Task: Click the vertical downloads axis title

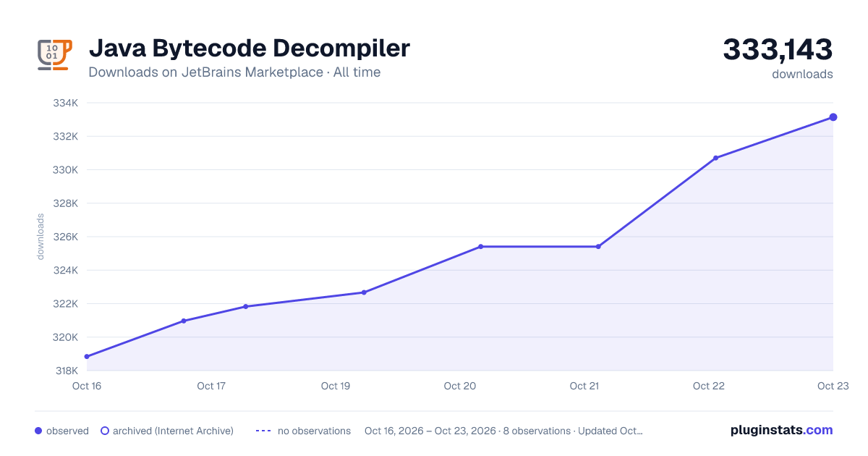Action: point(41,237)
